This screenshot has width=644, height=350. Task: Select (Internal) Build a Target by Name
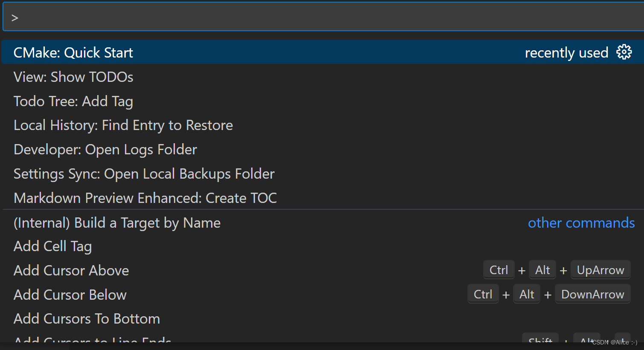click(x=117, y=223)
